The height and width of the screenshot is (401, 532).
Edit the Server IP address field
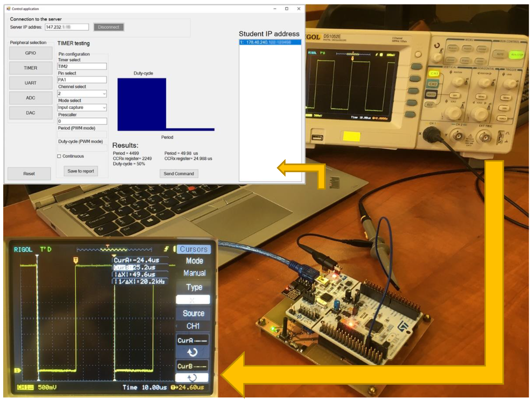(67, 27)
